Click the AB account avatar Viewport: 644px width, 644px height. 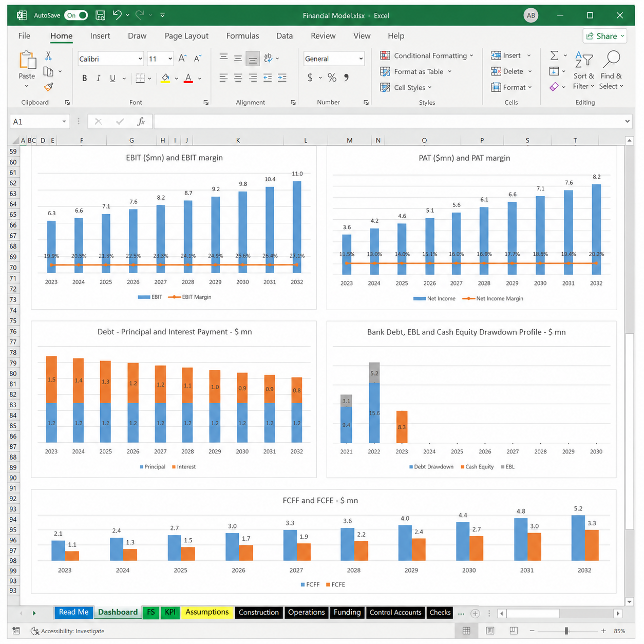(x=531, y=15)
